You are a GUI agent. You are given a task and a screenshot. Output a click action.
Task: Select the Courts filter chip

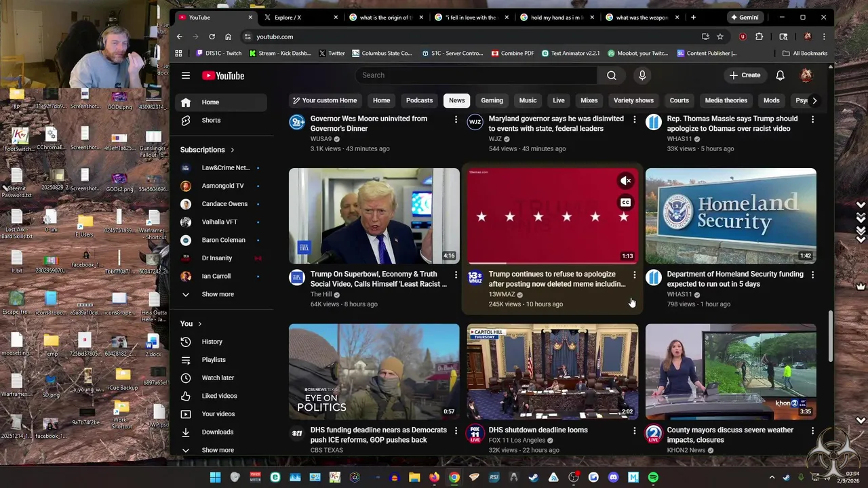point(679,100)
